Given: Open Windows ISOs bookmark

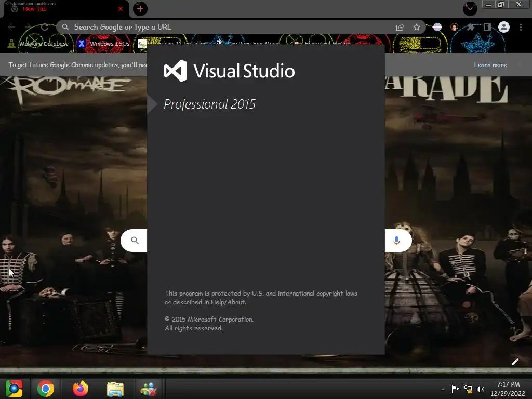Looking at the screenshot, I should (104, 44).
